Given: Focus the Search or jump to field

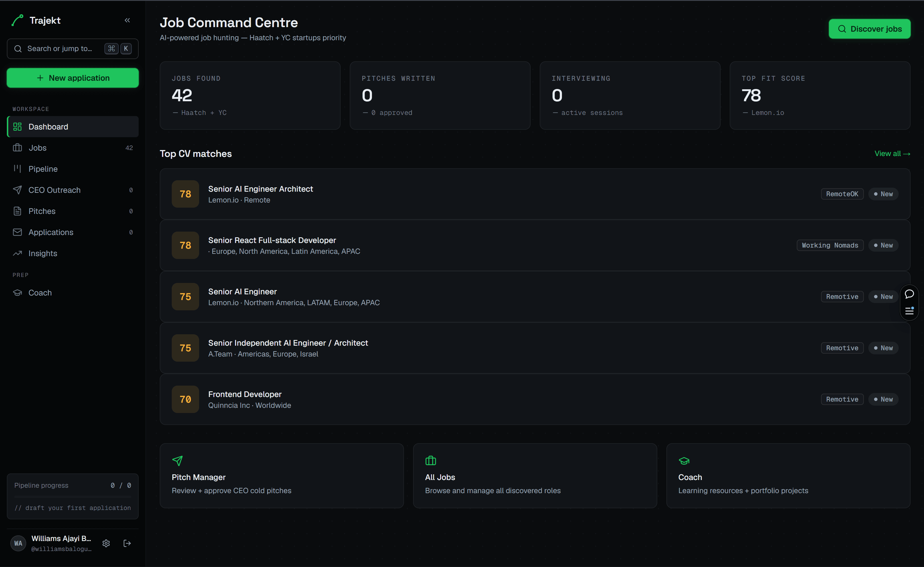Looking at the screenshot, I should pyautogui.click(x=73, y=49).
